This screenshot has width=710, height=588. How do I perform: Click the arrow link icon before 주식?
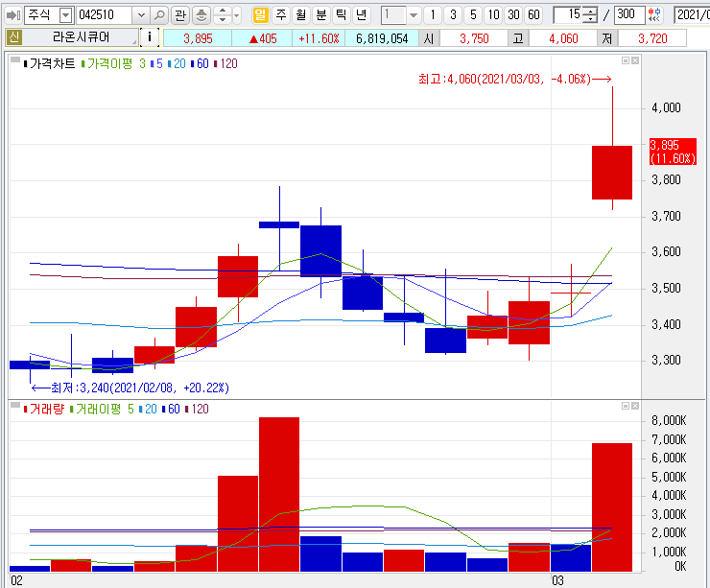pyautogui.click(x=12, y=15)
